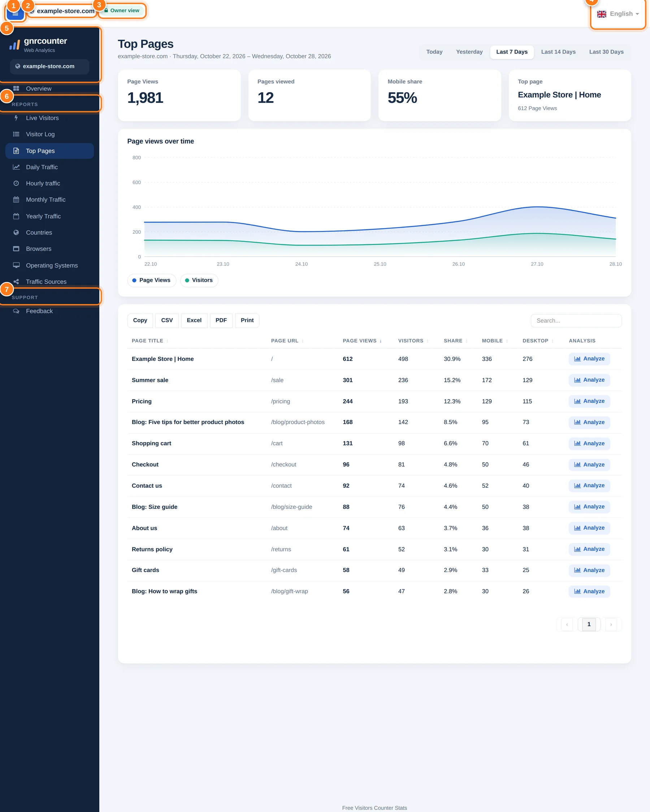The height and width of the screenshot is (812, 650).
Task: Open the English language dropdown
Action: pyautogui.click(x=618, y=14)
